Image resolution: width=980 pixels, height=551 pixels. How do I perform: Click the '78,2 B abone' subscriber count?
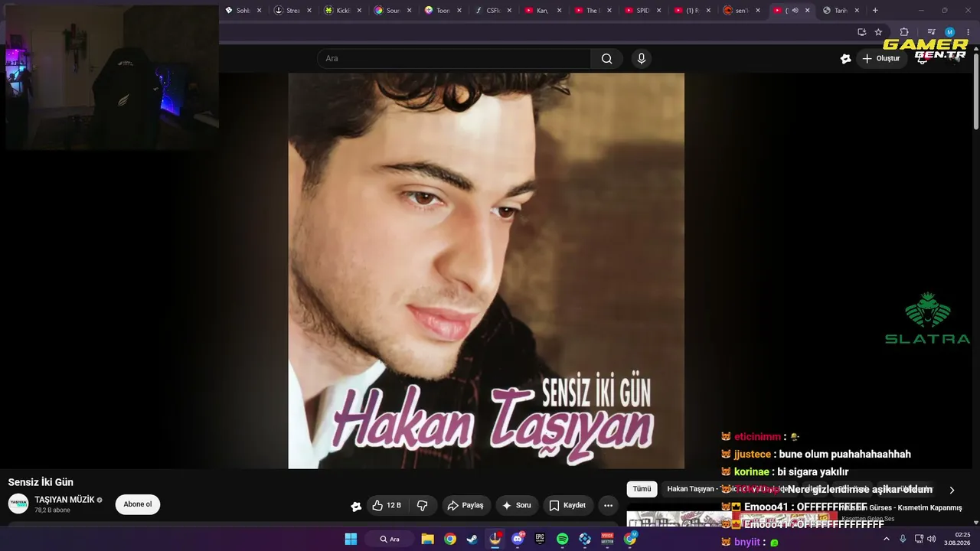tap(52, 510)
